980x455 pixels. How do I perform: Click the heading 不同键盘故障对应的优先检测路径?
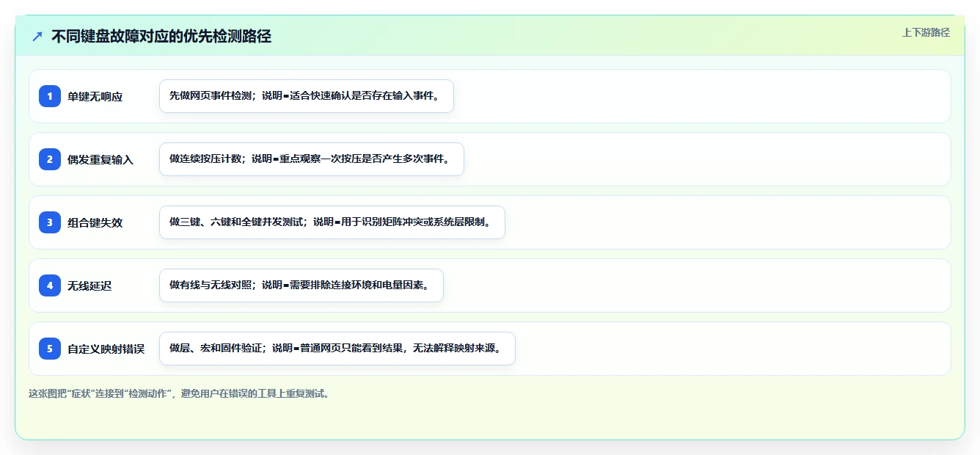point(161,36)
